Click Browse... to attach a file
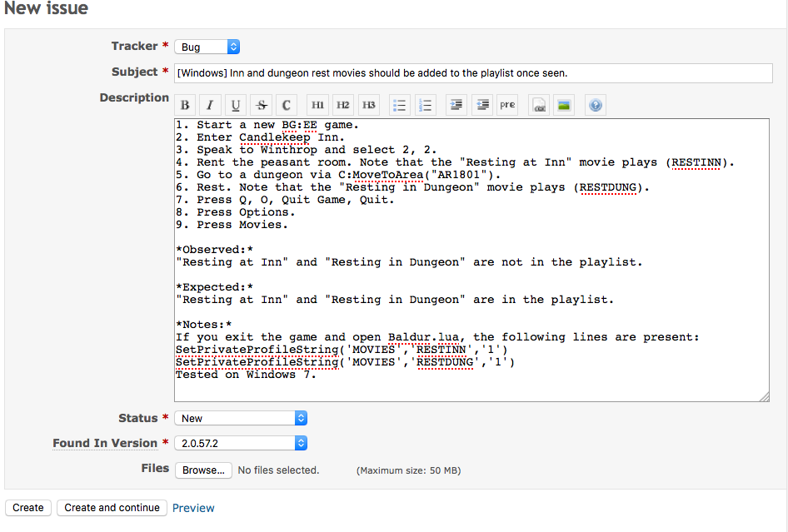 point(203,470)
